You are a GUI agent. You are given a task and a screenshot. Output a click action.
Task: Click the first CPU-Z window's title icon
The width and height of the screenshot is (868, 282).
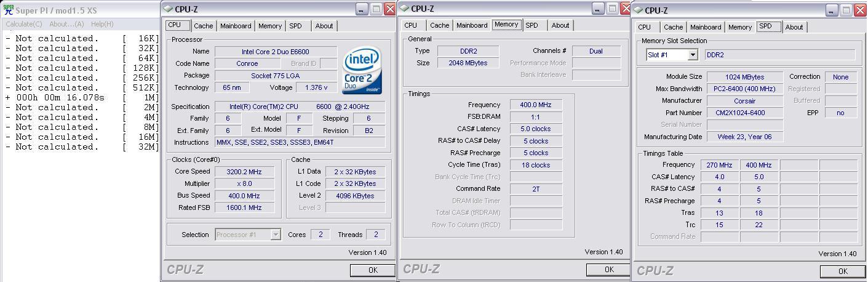[169, 9]
